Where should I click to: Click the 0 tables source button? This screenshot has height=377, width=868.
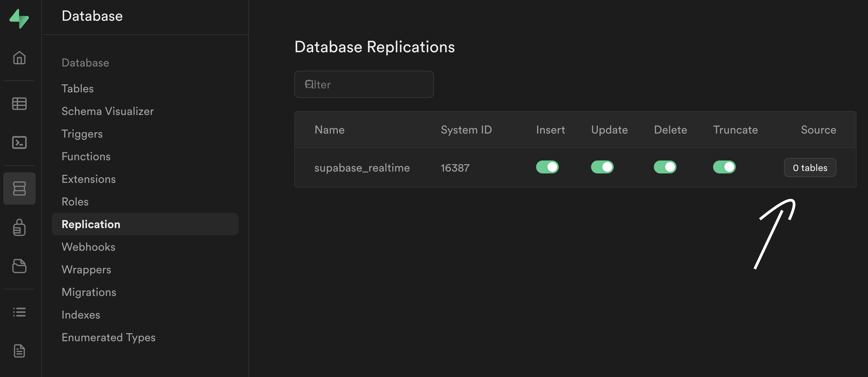click(810, 167)
